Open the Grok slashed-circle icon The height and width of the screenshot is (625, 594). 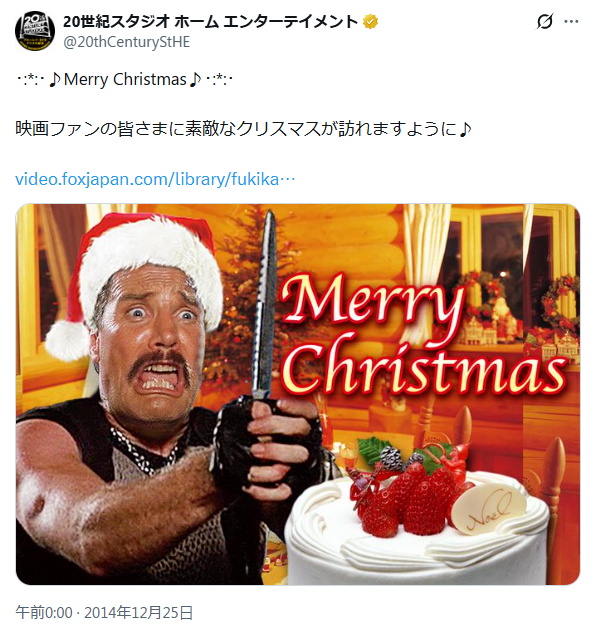pyautogui.click(x=545, y=22)
